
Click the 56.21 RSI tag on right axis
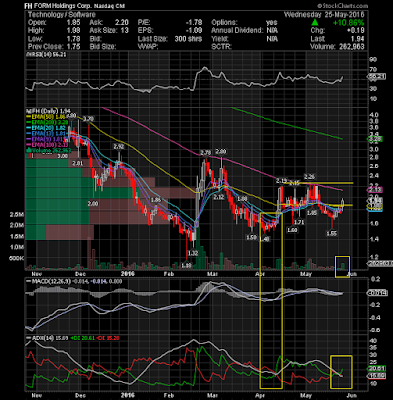pos(378,76)
